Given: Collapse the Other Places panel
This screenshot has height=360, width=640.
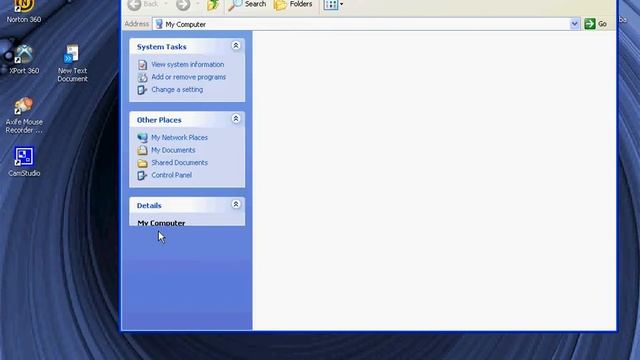Looking at the screenshot, I should 236,119.
